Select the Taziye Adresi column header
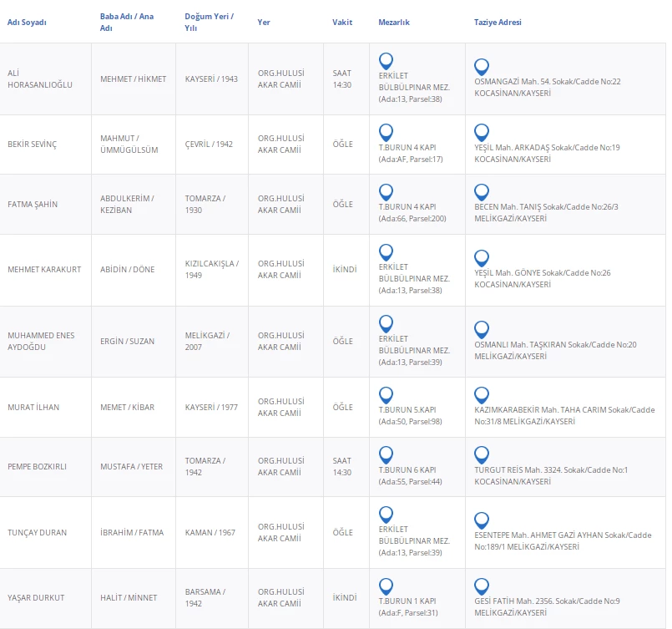Viewport: 672px width, 629px height. tap(498, 23)
